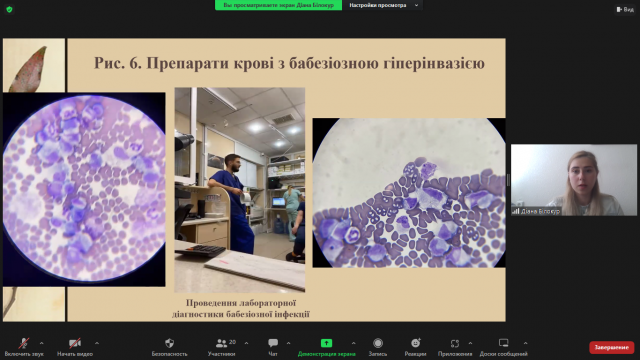Open the Чат chat panel
Viewport: 640px width, 360px height.
point(273,347)
